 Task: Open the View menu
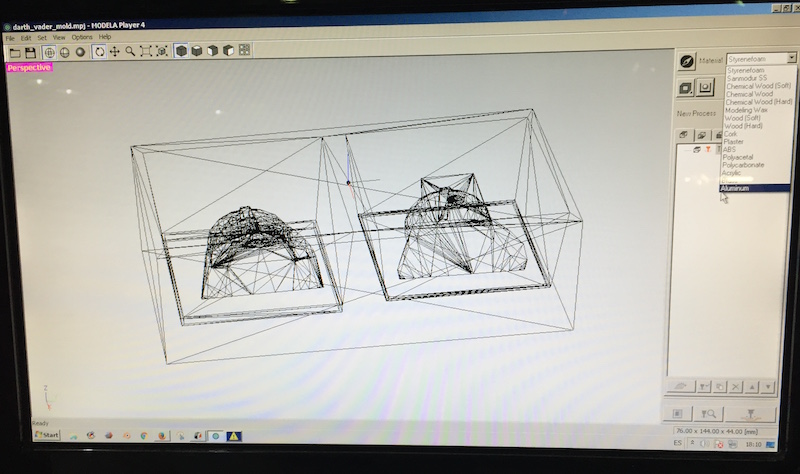tap(59, 38)
